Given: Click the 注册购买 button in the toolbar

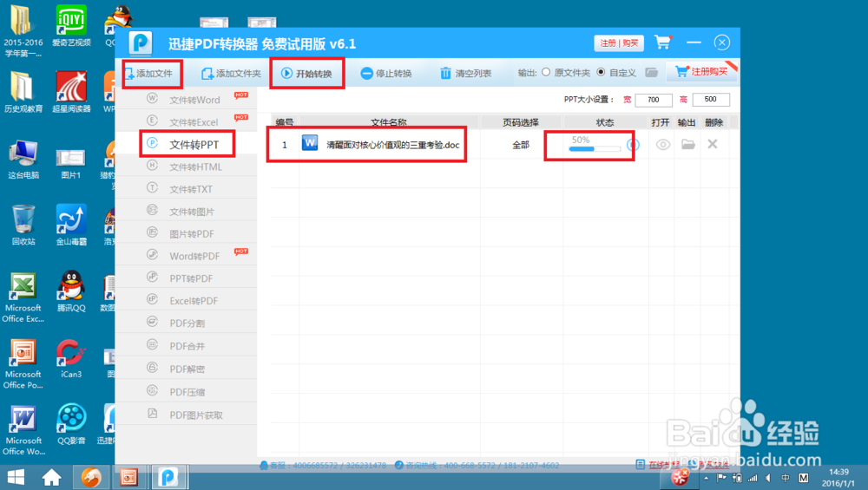Looking at the screenshot, I should click(x=701, y=72).
